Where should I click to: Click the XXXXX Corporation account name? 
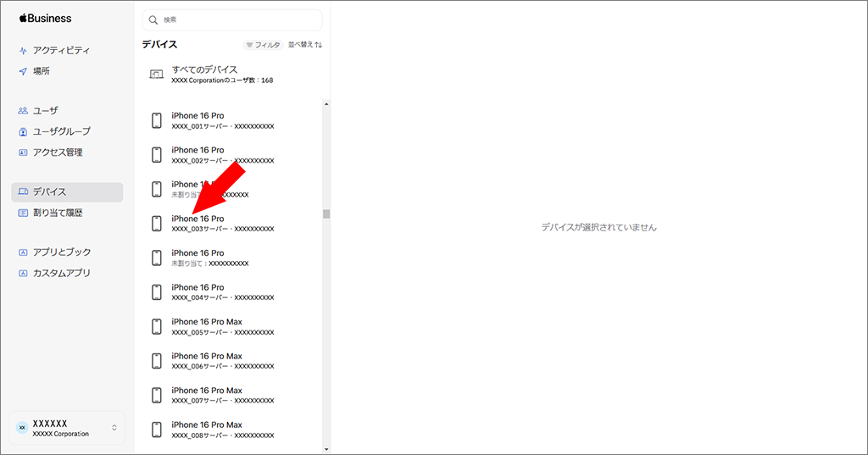click(60, 434)
